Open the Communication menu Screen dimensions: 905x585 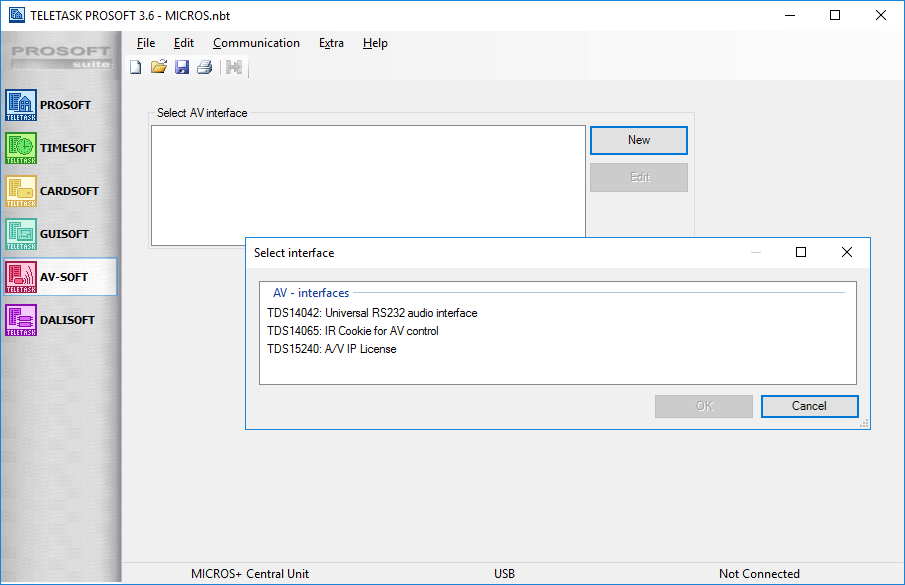coord(256,43)
